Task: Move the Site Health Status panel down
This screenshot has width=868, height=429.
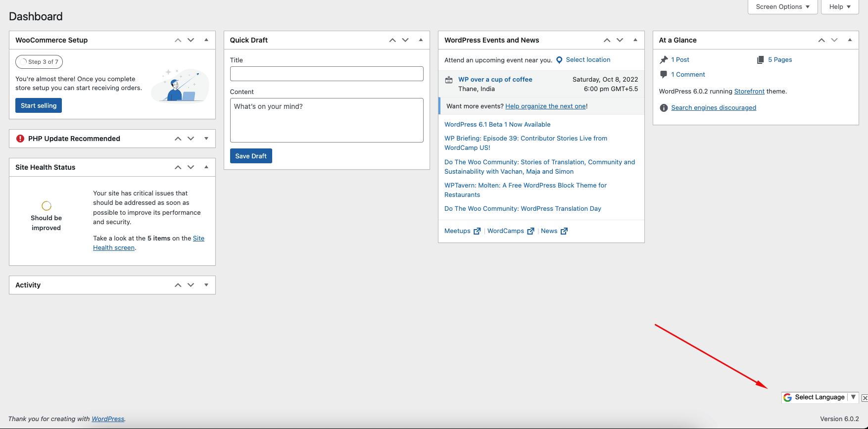Action: 191,167
